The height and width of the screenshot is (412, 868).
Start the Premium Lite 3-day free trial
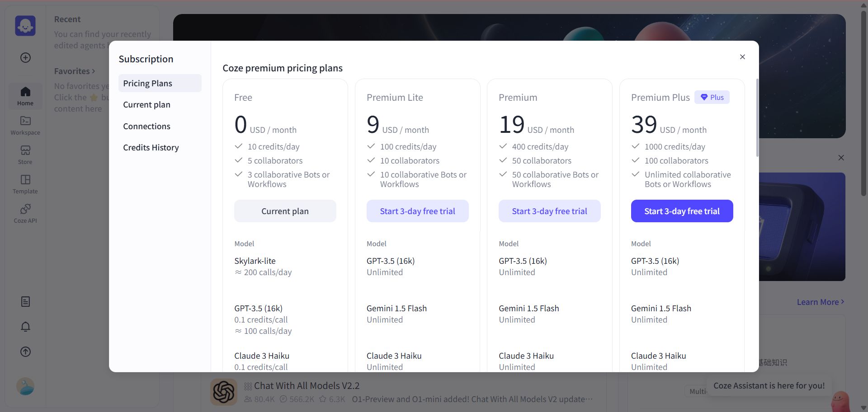pos(417,211)
